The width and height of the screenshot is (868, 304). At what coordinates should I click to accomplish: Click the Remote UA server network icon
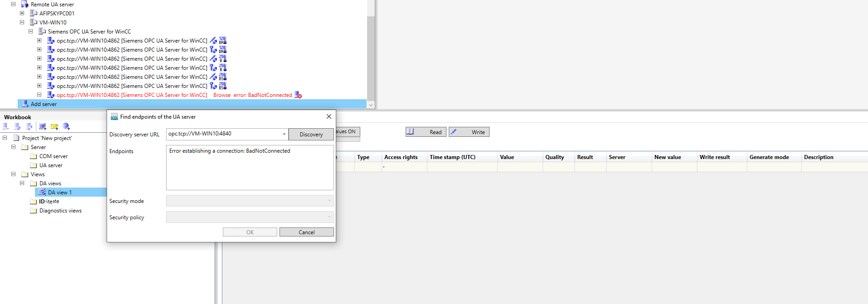pyautogui.click(x=25, y=4)
